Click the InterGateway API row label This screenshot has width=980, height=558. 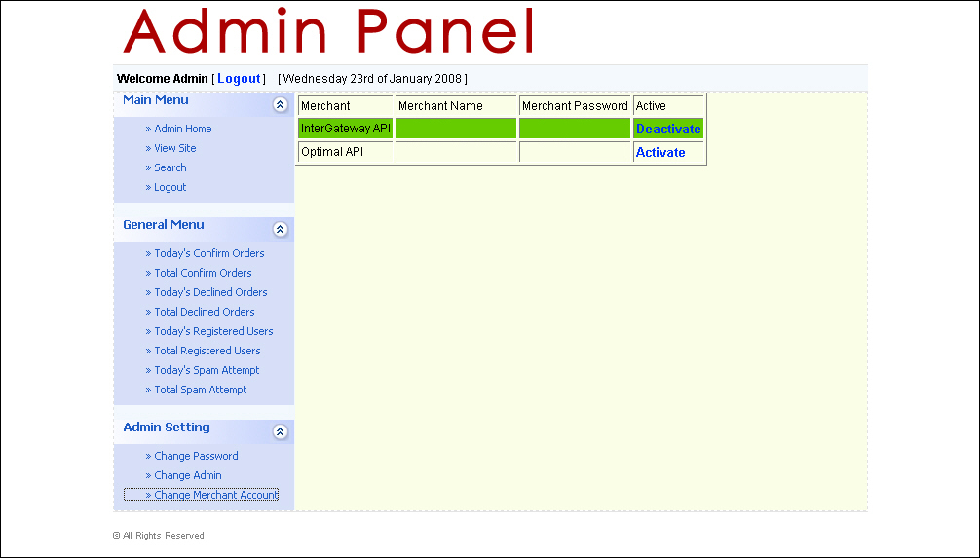click(x=346, y=129)
